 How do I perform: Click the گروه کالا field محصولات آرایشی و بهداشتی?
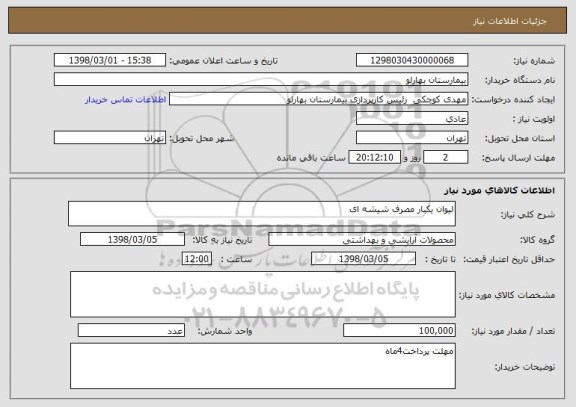[x=362, y=239]
